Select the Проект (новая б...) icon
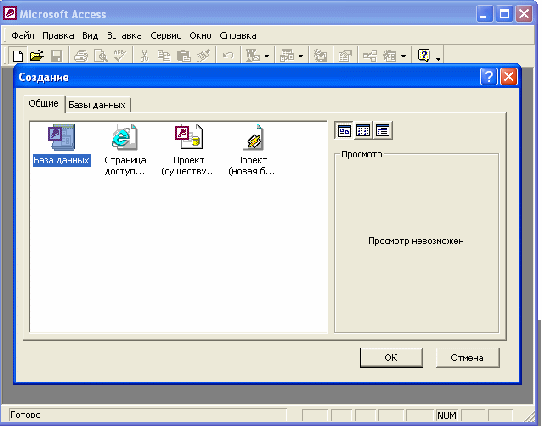 [252, 150]
